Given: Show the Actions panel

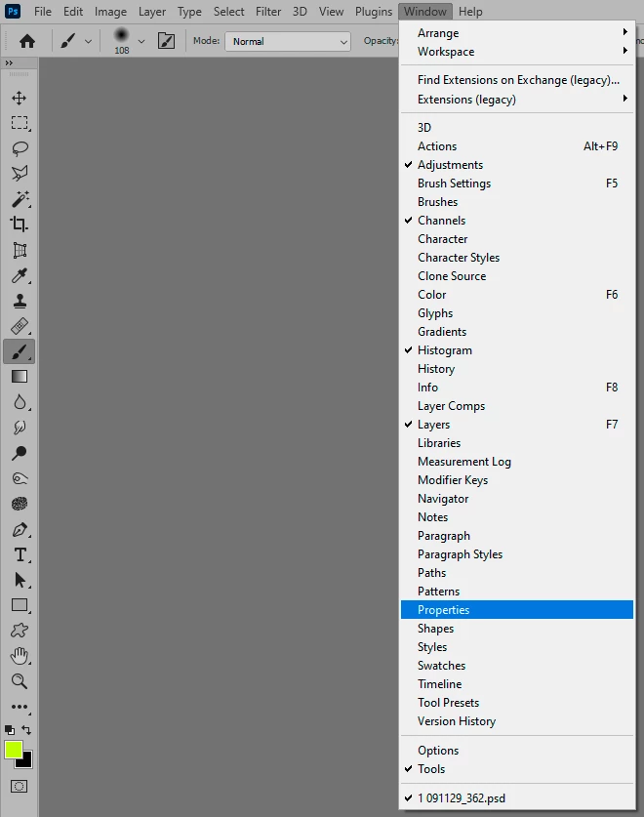Looking at the screenshot, I should pyautogui.click(x=517, y=145).
